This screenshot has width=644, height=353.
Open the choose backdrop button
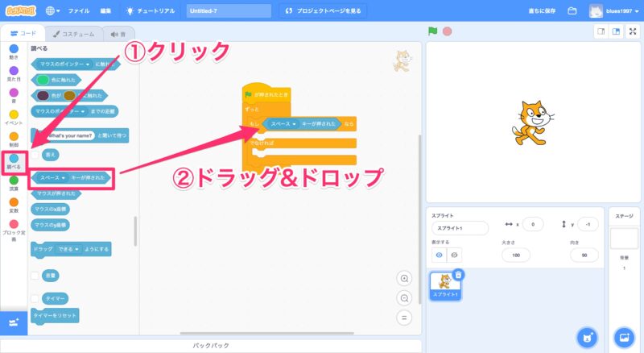click(624, 336)
